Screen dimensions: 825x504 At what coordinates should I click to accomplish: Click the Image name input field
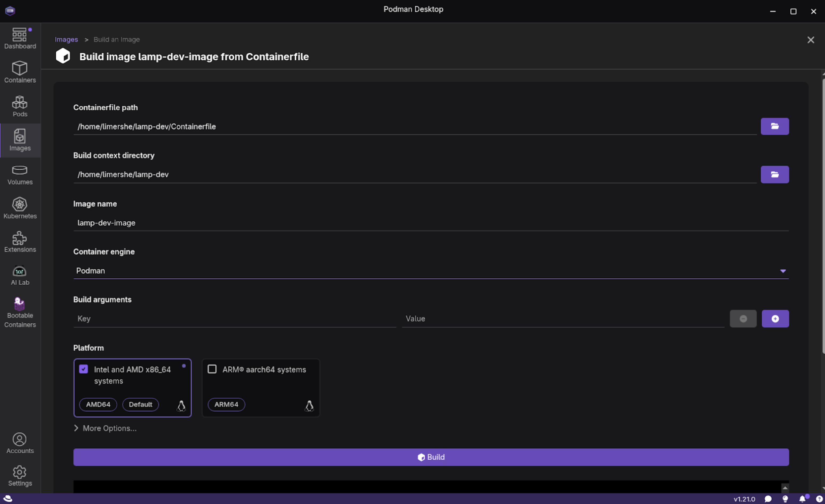(431, 223)
